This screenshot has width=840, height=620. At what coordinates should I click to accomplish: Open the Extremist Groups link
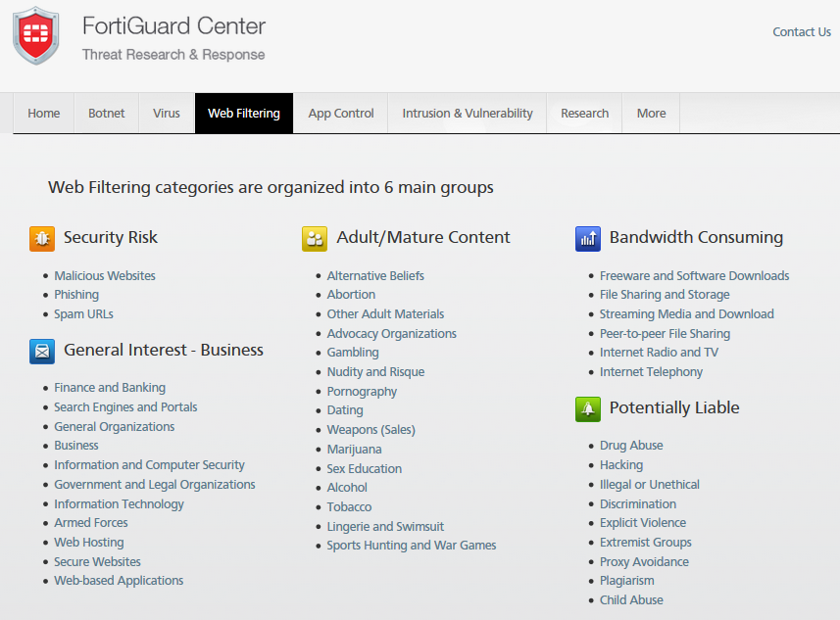[x=646, y=543]
